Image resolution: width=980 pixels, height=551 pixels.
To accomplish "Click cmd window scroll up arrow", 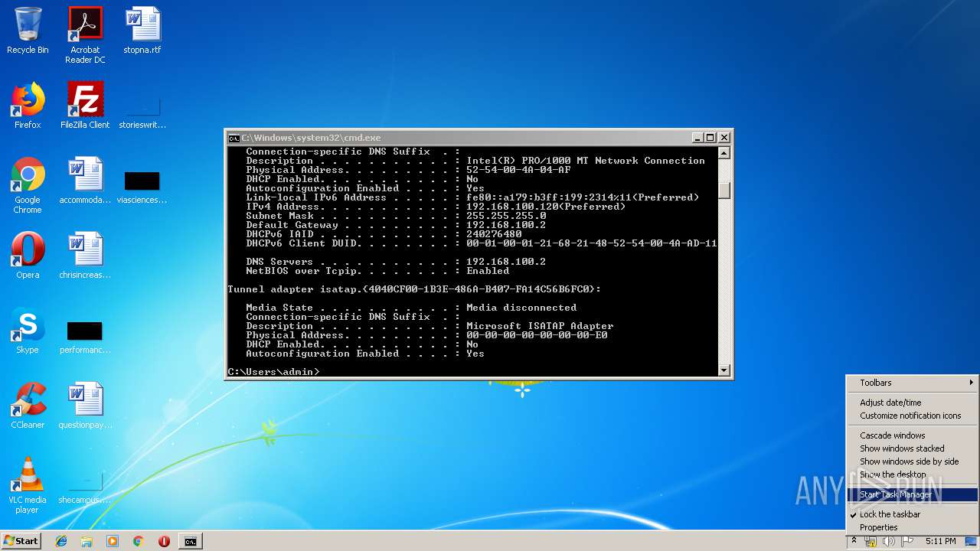I will click(x=724, y=153).
